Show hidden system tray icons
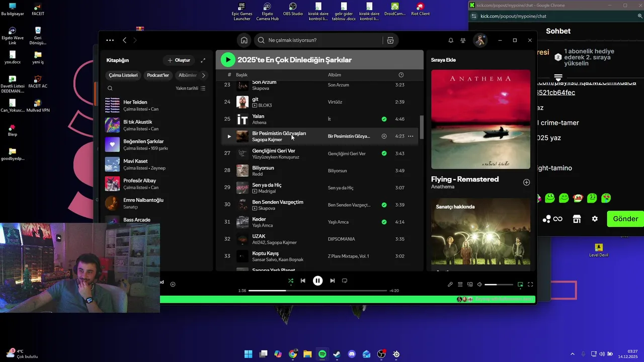The width and height of the screenshot is (644, 362). pos(572,354)
